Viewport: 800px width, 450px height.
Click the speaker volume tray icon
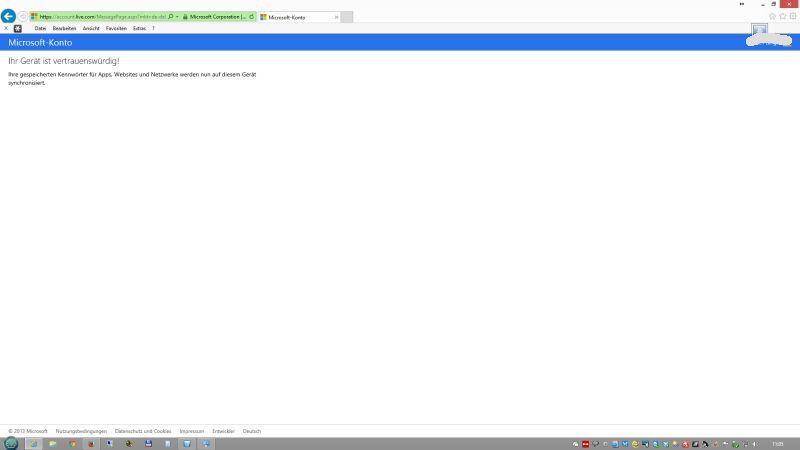[755, 444]
